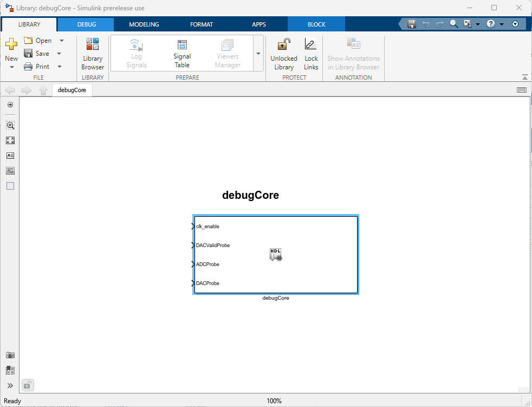The image size is (532, 407).
Task: Select the Annotation text tool
Action: coord(10,156)
